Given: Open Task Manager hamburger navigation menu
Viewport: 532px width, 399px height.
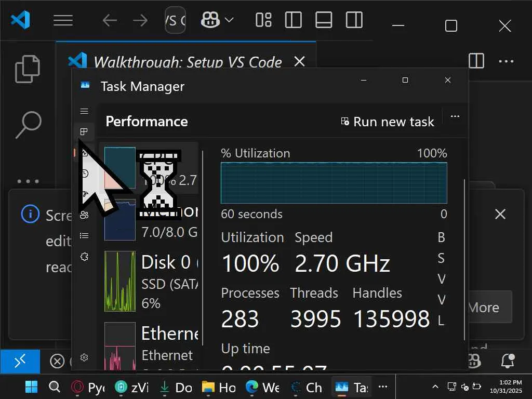Looking at the screenshot, I should (x=84, y=111).
